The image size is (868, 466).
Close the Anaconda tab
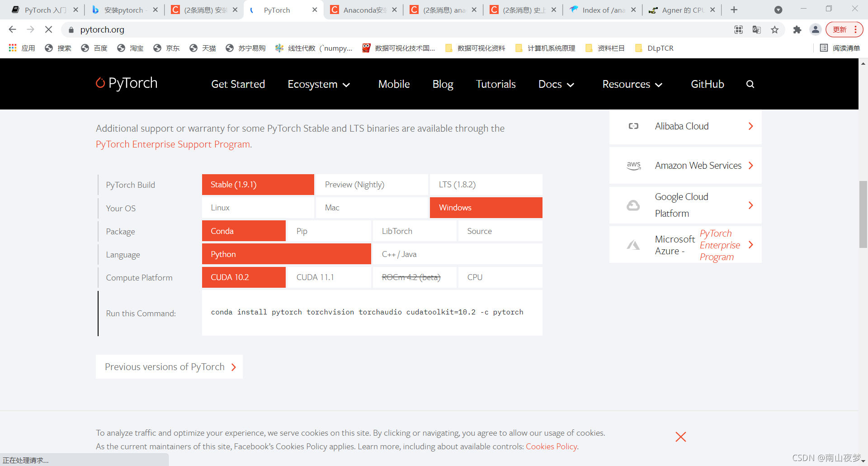pos(395,10)
